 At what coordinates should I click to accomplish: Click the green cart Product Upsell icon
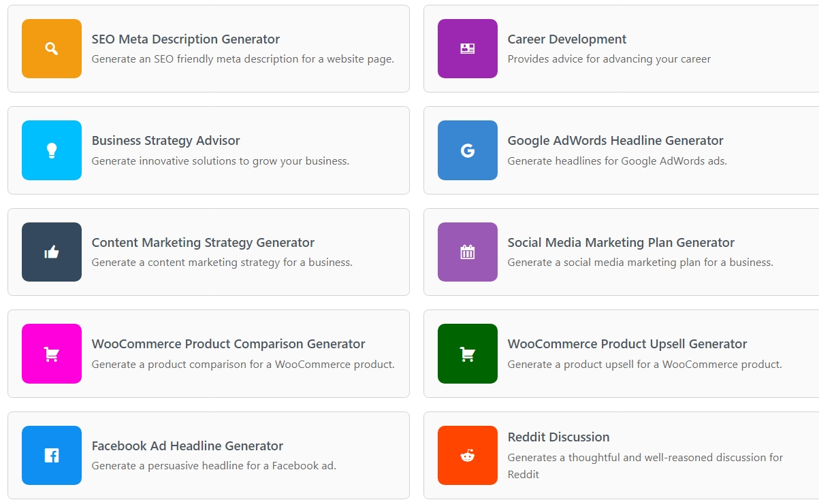pyautogui.click(x=468, y=354)
